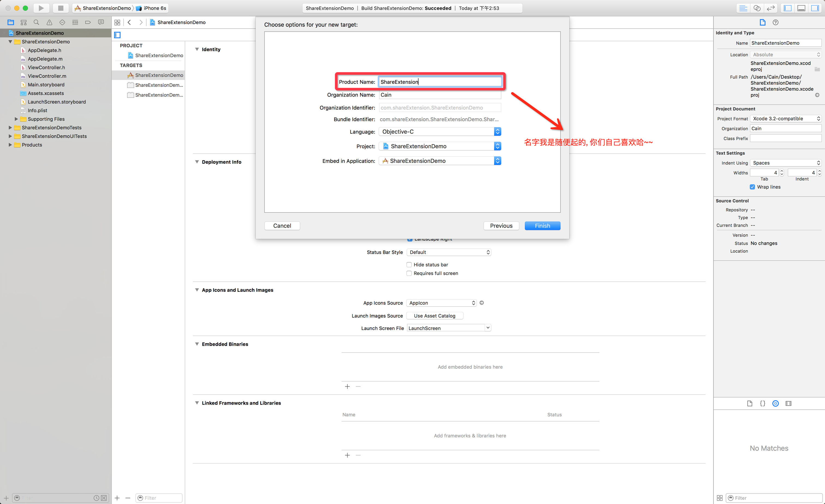Increment the Tab width stepper
This screenshot has width=825, height=504.
click(782, 171)
